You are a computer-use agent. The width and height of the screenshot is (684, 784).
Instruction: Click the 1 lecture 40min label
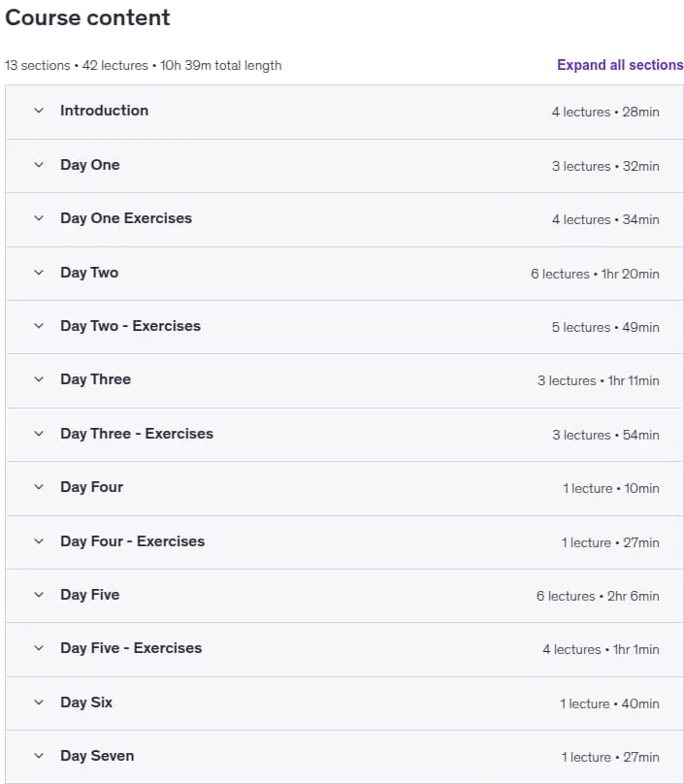pos(609,704)
